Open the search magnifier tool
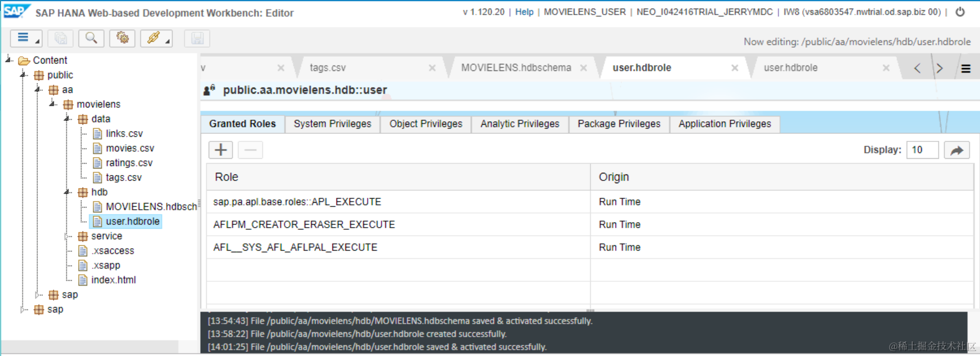The width and height of the screenshot is (980, 356). click(x=91, y=38)
